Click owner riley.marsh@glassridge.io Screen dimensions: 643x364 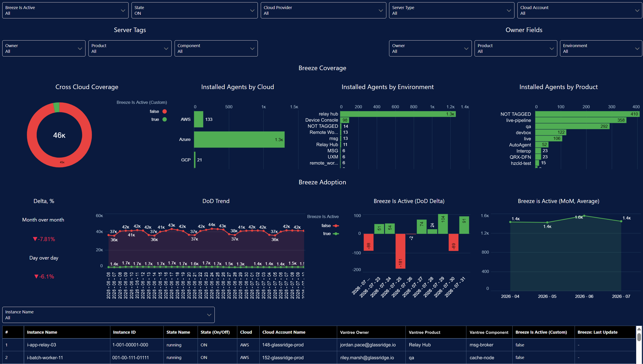[x=371, y=358]
